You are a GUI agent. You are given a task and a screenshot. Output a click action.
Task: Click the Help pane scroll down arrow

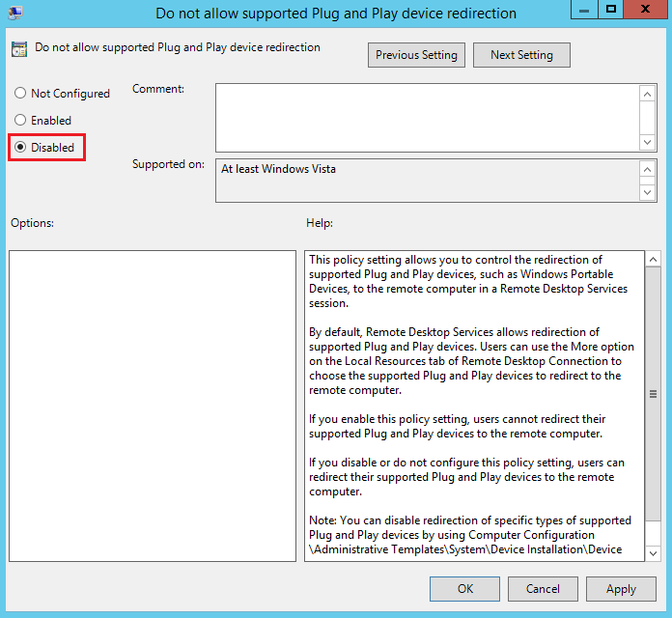click(x=653, y=553)
